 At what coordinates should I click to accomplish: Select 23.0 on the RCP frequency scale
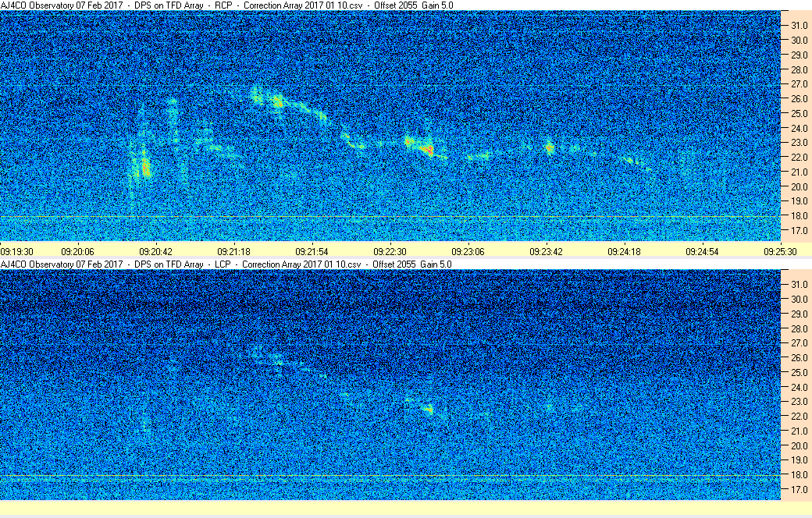pos(799,143)
